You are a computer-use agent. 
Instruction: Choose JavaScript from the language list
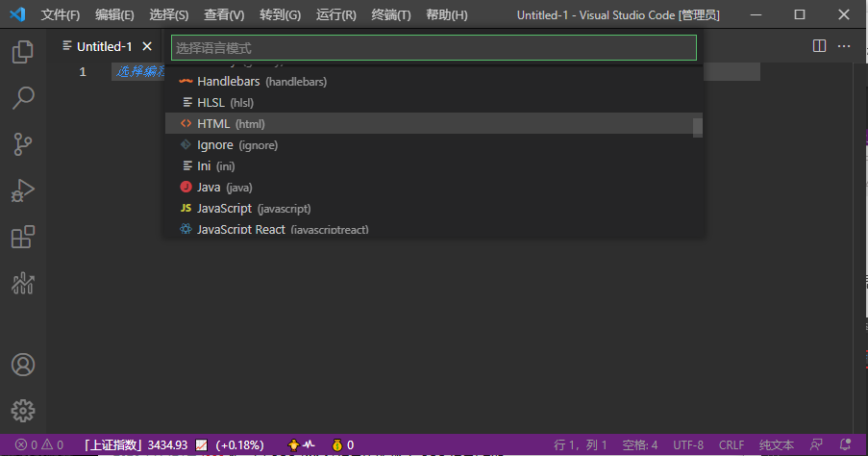[x=434, y=209]
